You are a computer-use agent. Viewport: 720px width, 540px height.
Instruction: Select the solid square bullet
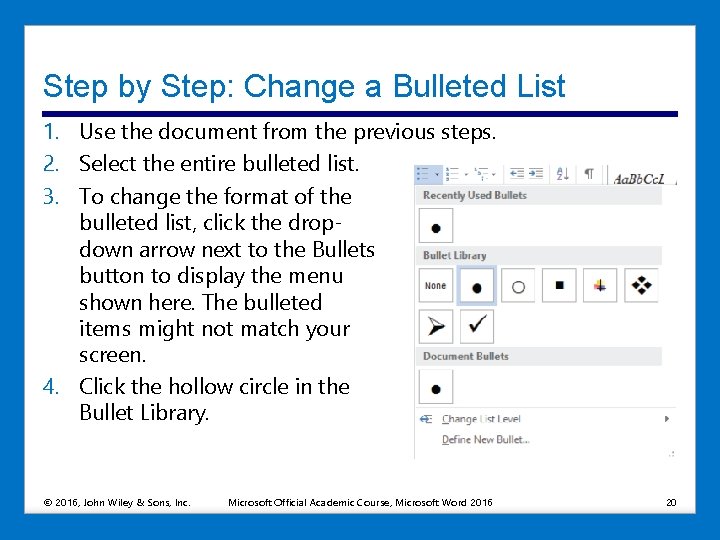[x=559, y=286]
